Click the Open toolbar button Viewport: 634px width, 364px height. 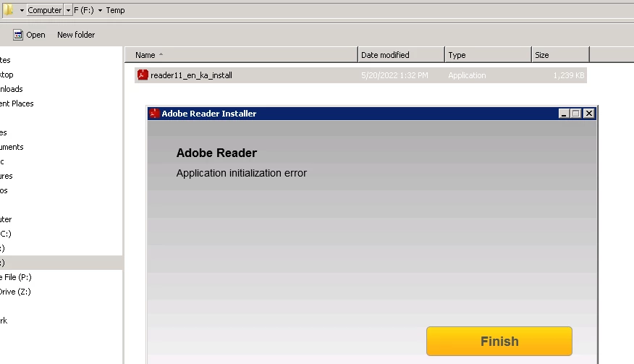(x=29, y=35)
